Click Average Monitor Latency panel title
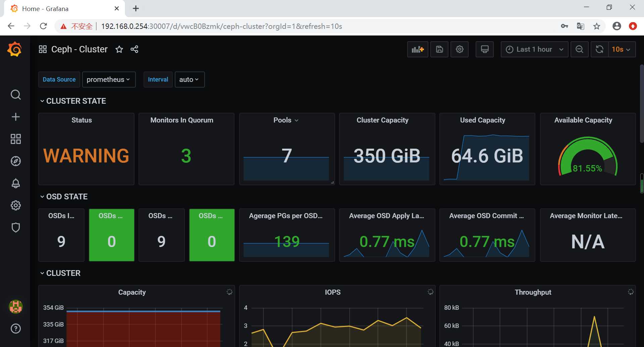This screenshot has height=347, width=644. 586,216
